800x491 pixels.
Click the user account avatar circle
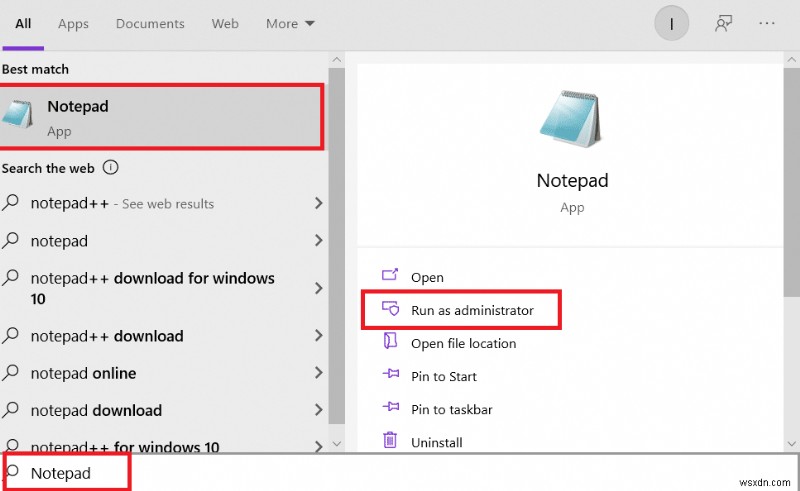point(672,24)
